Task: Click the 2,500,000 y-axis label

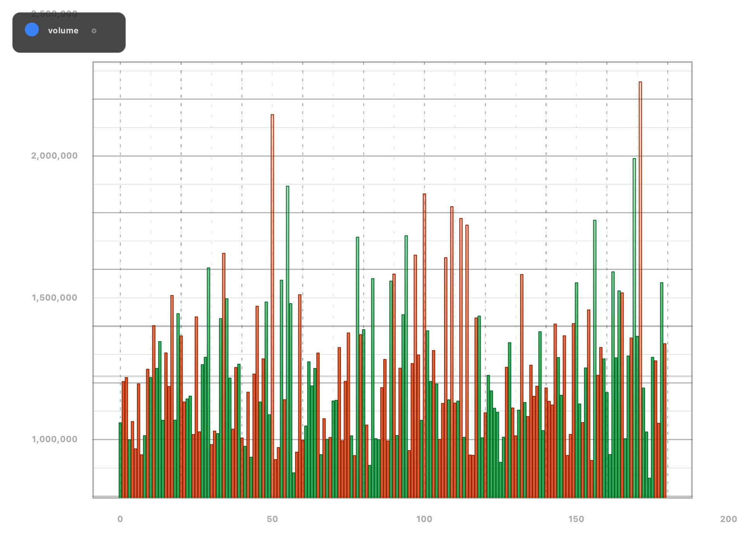Action: tap(54, 14)
